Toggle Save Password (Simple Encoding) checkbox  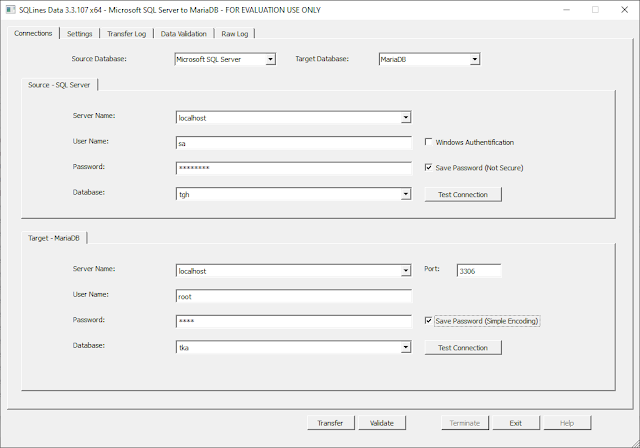point(429,321)
